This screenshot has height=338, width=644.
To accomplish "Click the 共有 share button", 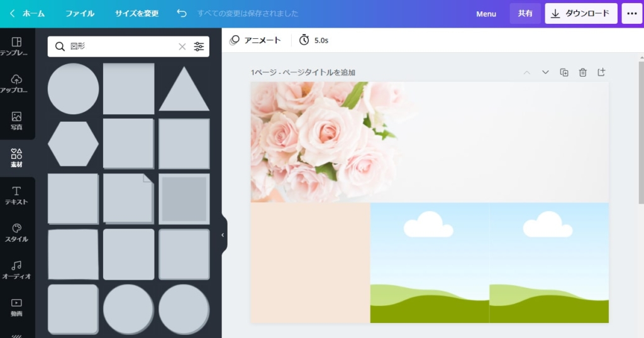I will [525, 13].
